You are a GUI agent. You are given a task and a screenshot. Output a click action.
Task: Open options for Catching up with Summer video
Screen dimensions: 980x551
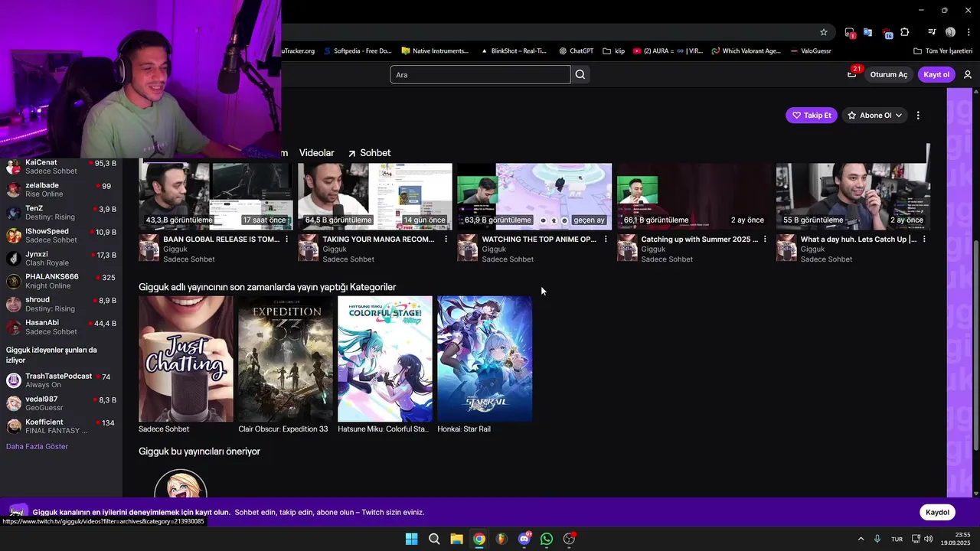point(765,240)
